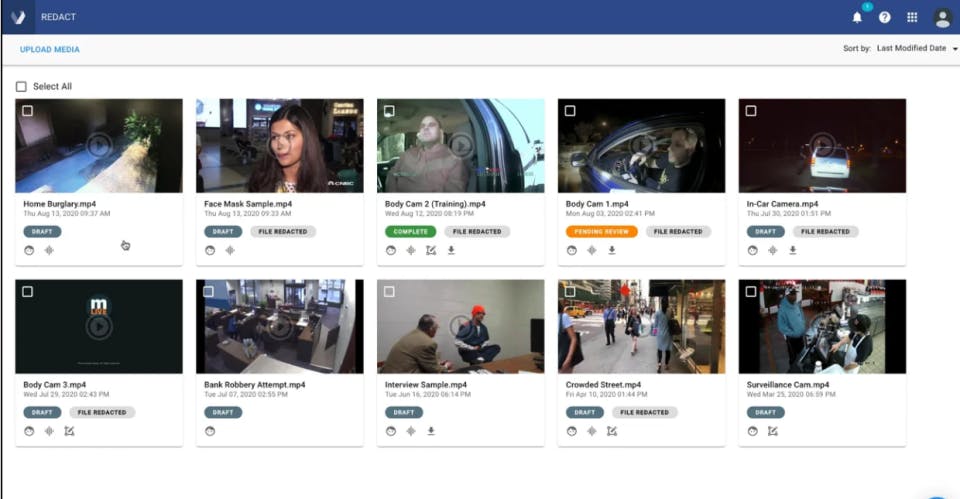The width and height of the screenshot is (960, 499).
Task: Select the Home Burglary.mp4 checkbox
Action: pyautogui.click(x=28, y=111)
